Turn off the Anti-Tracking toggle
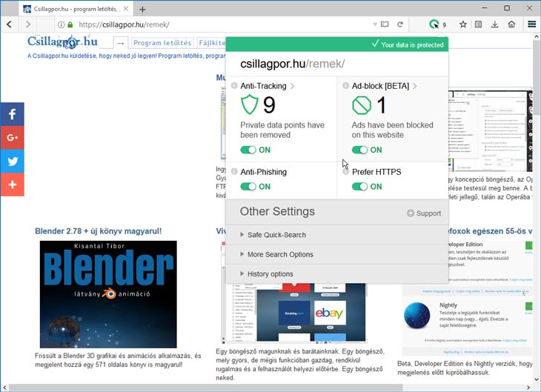This screenshot has height=392, width=541. tap(248, 150)
